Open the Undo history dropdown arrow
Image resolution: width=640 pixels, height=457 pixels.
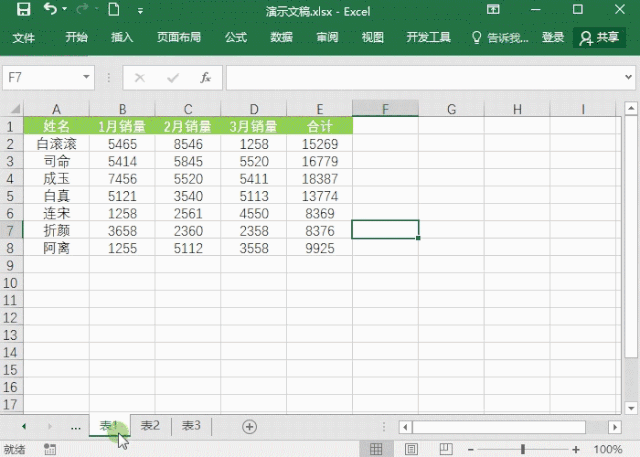(x=64, y=9)
